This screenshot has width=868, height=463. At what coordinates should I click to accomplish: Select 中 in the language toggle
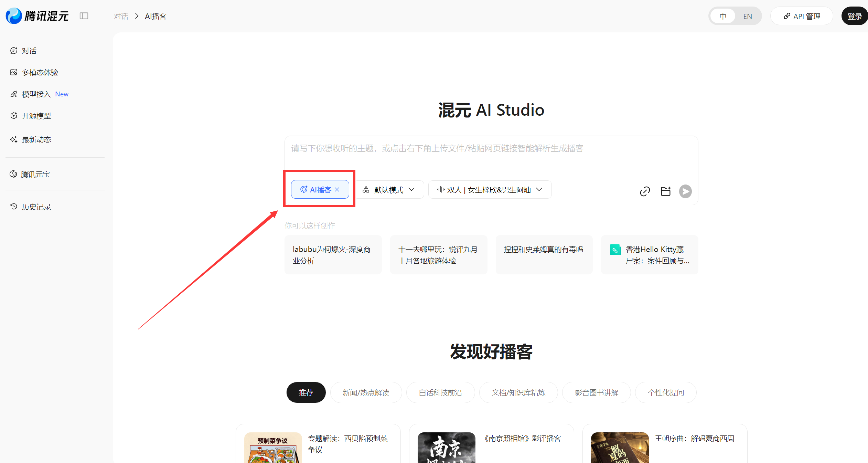723,16
